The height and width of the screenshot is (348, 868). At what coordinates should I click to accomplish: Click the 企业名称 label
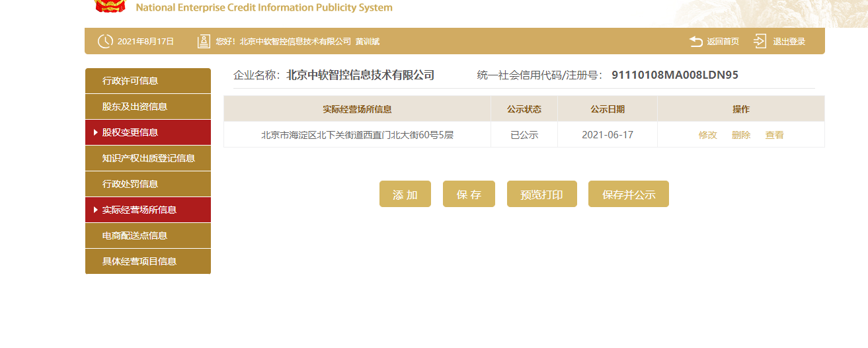pos(256,75)
